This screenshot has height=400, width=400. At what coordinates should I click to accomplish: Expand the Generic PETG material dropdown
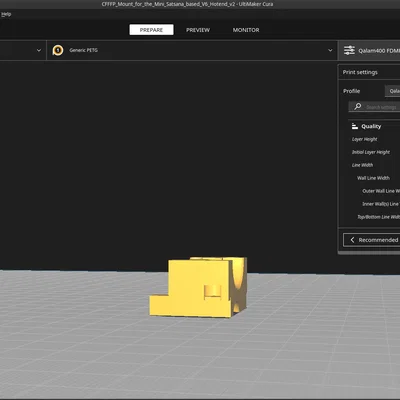coord(330,50)
